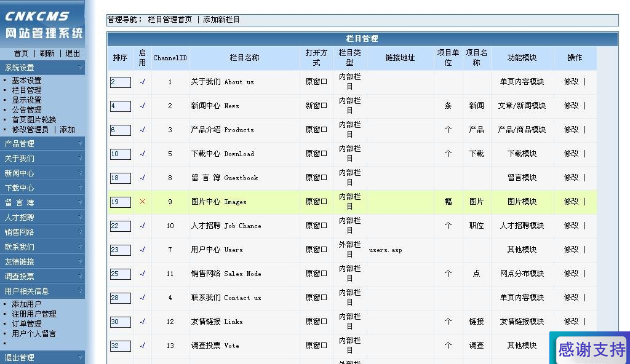Toggle enabled checkmark for 用户中心 Users row

click(x=142, y=250)
